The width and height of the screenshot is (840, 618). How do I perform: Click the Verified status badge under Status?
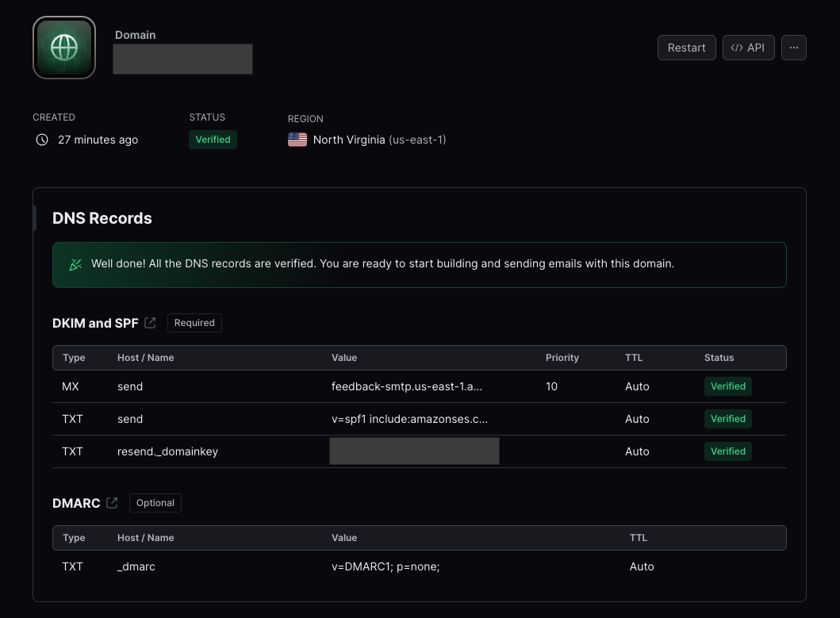click(213, 140)
